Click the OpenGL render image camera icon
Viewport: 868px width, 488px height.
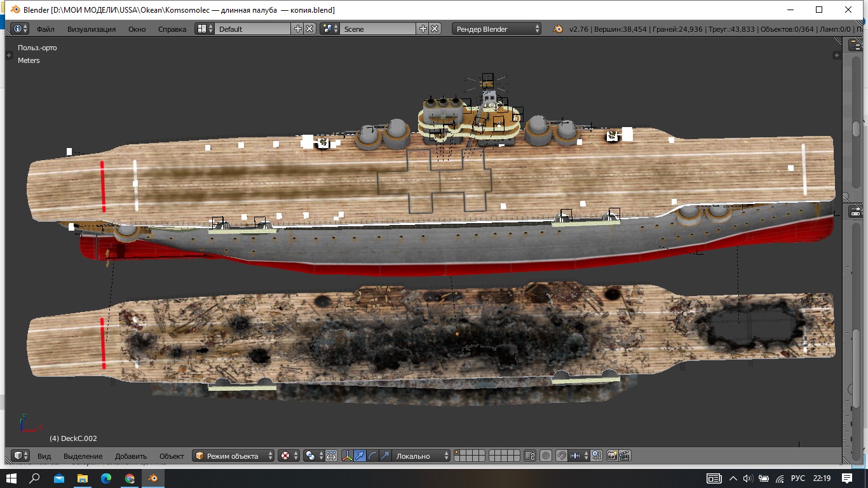(612, 456)
